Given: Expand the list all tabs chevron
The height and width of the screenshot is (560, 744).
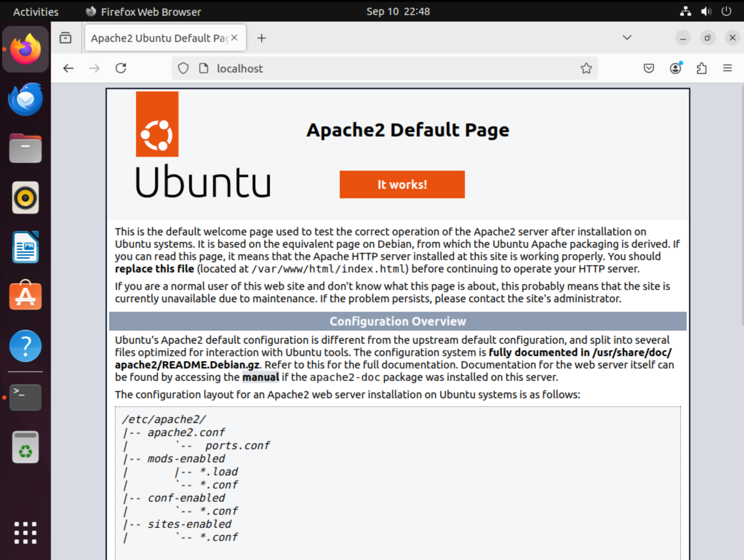Looking at the screenshot, I should click(x=627, y=38).
